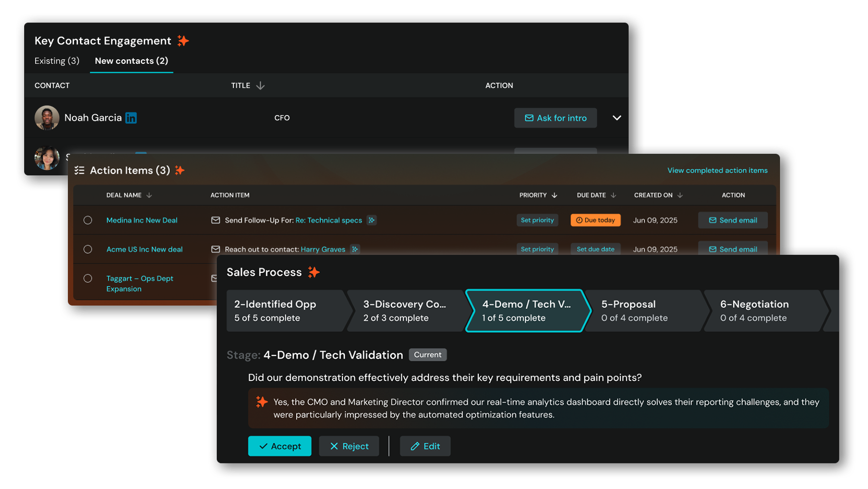868x489 pixels.
Task: Expand Noah Garcia's row with the chevron
Action: 617,118
